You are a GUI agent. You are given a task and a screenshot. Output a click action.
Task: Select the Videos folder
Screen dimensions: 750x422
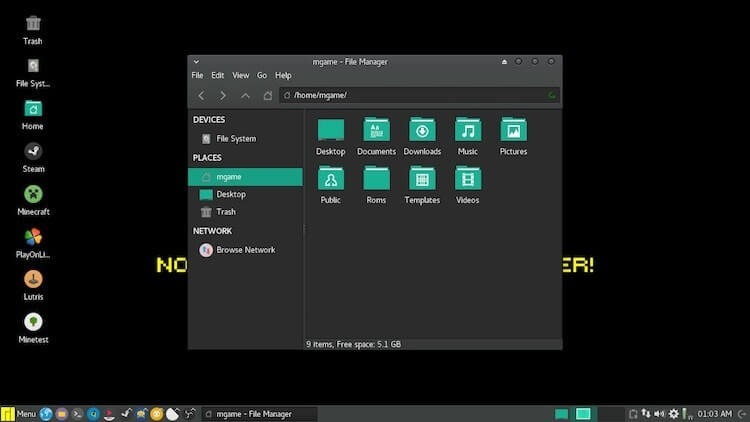pyautogui.click(x=468, y=186)
